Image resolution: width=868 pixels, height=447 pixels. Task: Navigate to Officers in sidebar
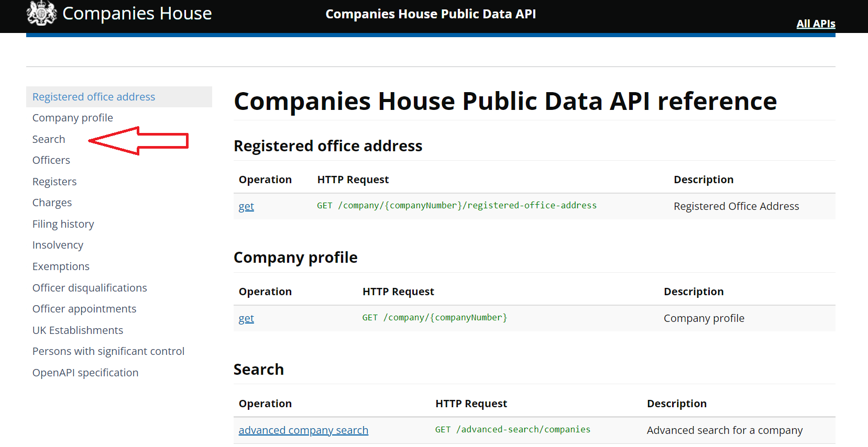click(51, 160)
